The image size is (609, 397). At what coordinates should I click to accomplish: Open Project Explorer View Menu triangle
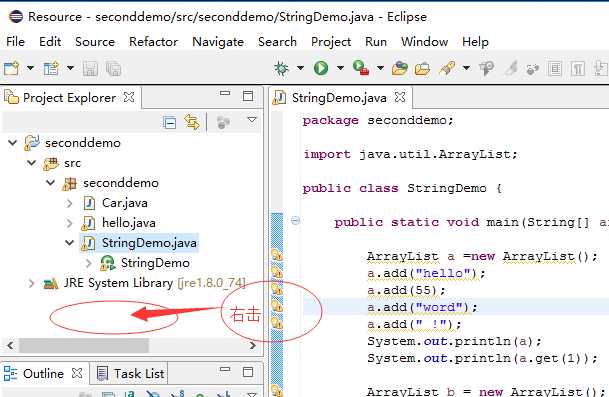pyautogui.click(x=252, y=120)
